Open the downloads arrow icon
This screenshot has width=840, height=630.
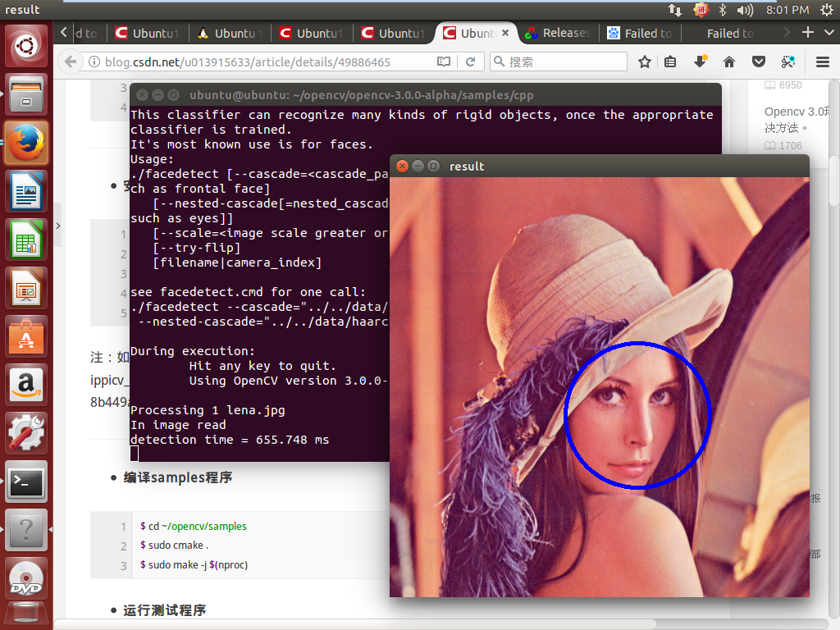pyautogui.click(x=701, y=62)
